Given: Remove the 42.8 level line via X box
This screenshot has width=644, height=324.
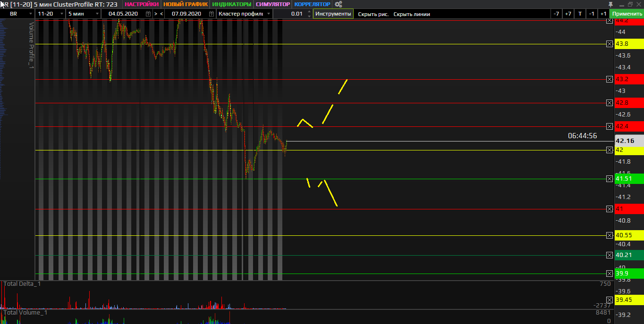Looking at the screenshot, I should (x=610, y=103).
